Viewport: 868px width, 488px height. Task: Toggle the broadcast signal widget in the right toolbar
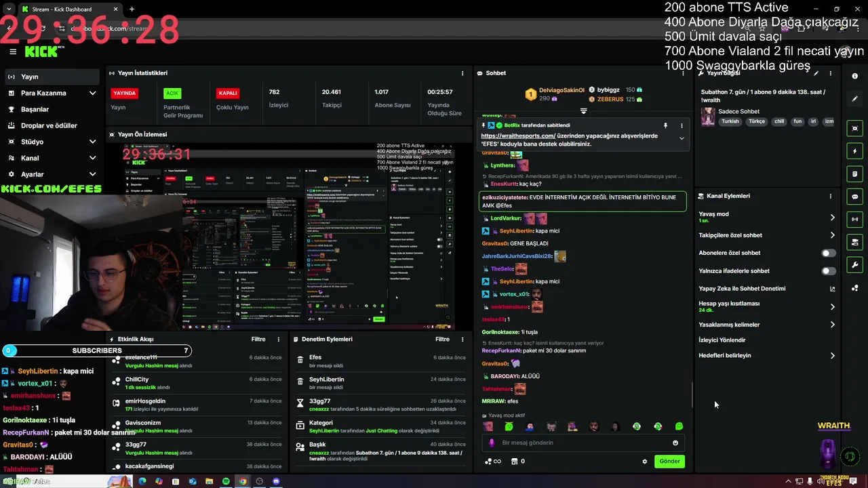pos(855,220)
